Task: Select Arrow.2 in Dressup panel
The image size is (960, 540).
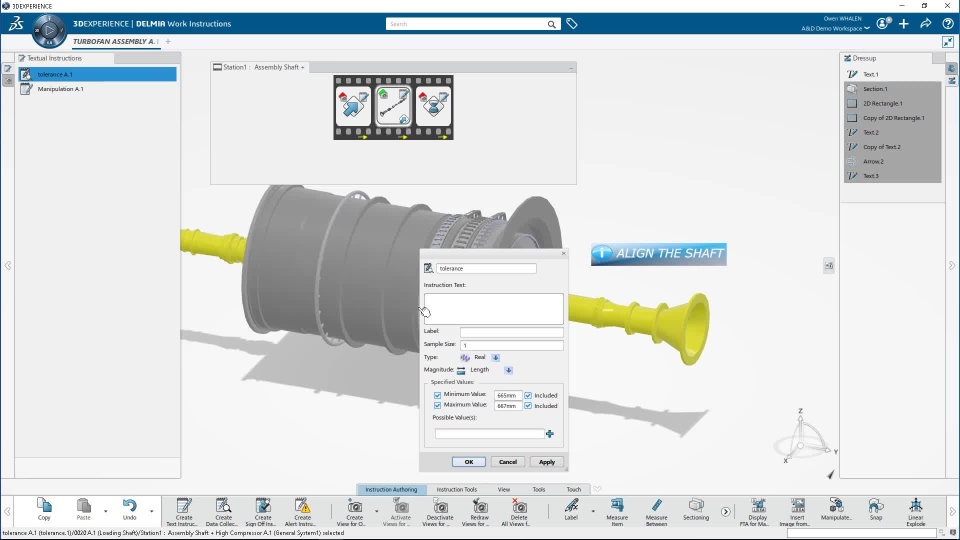Action: click(x=892, y=162)
